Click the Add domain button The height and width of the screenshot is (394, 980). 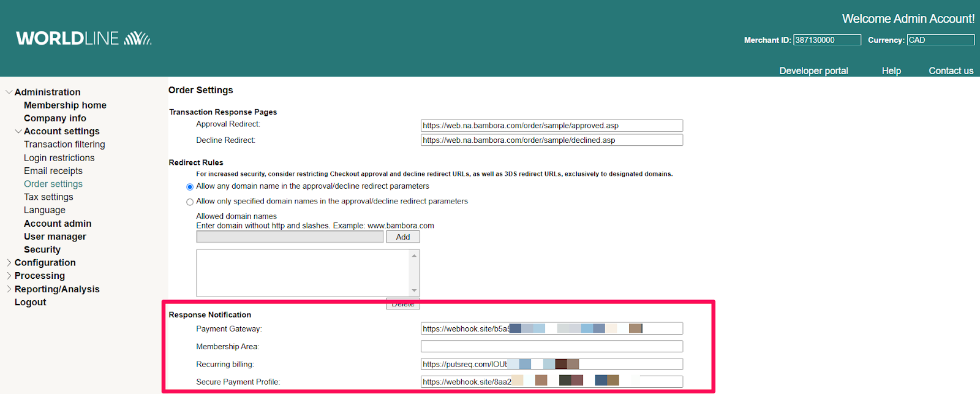click(x=403, y=237)
